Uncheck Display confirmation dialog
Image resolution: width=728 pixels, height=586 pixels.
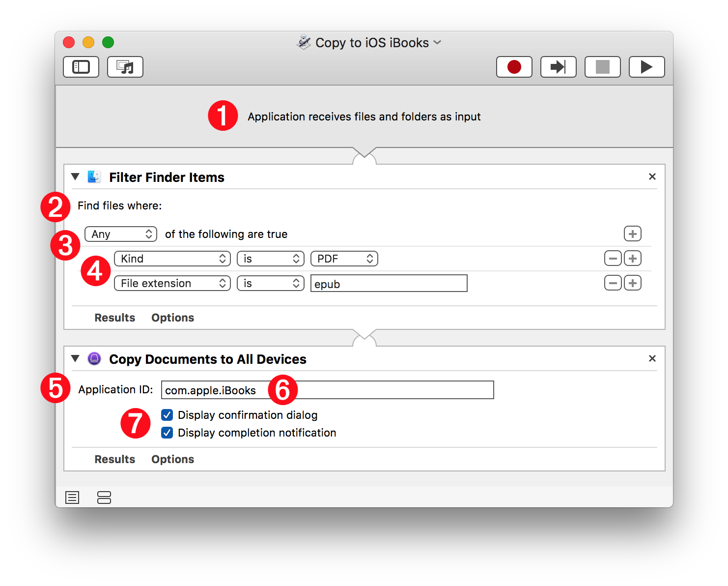tap(167, 415)
